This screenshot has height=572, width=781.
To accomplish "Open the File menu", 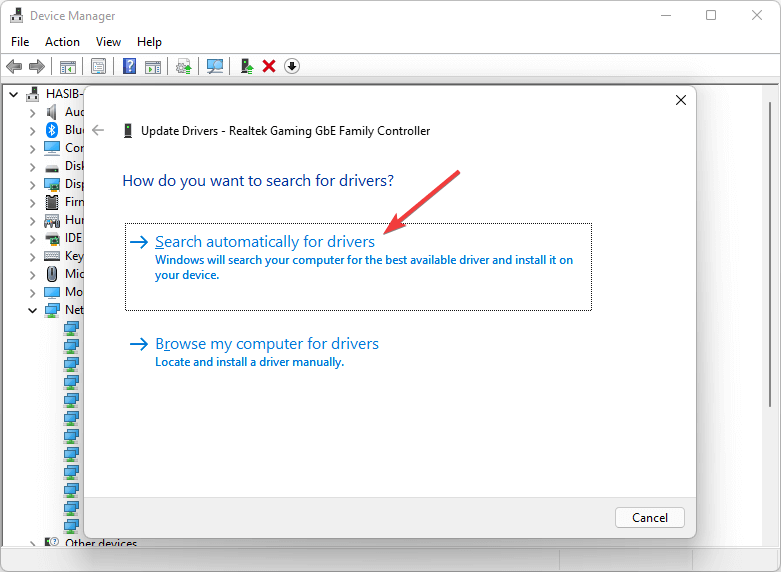I will 20,42.
